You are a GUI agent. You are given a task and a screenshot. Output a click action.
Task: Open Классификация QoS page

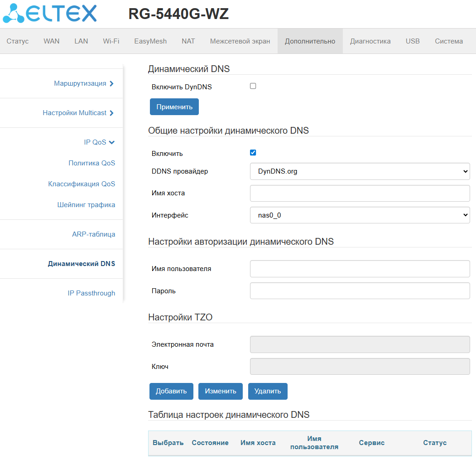click(82, 184)
